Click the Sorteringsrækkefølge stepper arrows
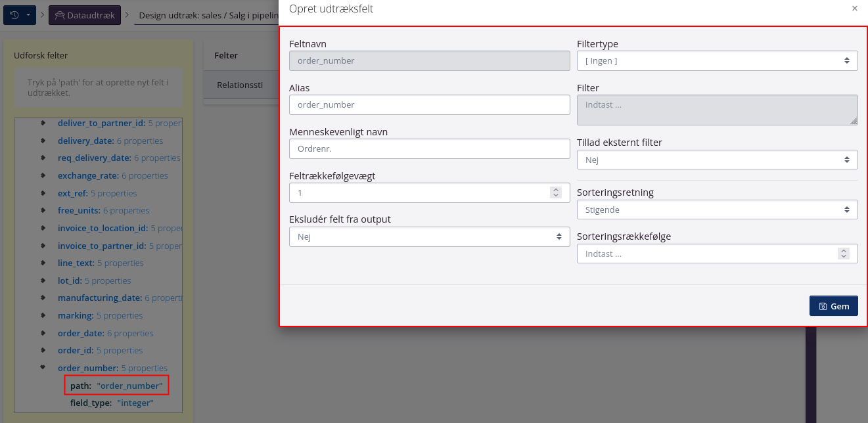 click(x=843, y=254)
